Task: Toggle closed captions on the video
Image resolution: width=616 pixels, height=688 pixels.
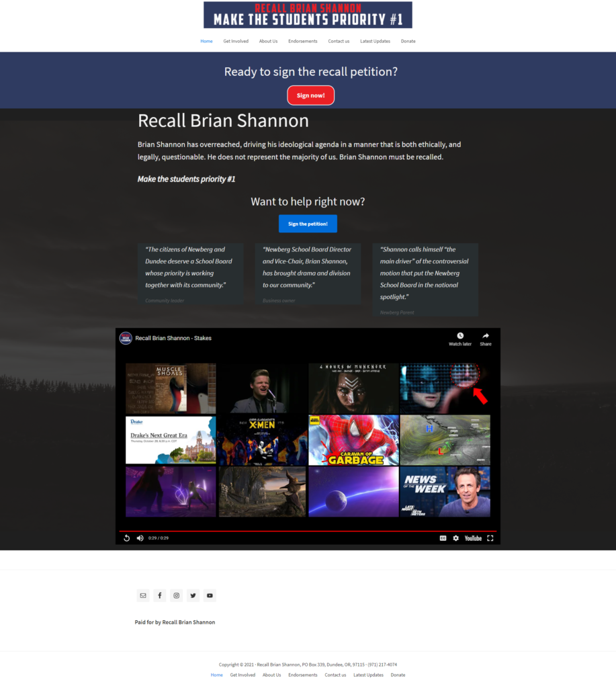Action: pos(443,538)
